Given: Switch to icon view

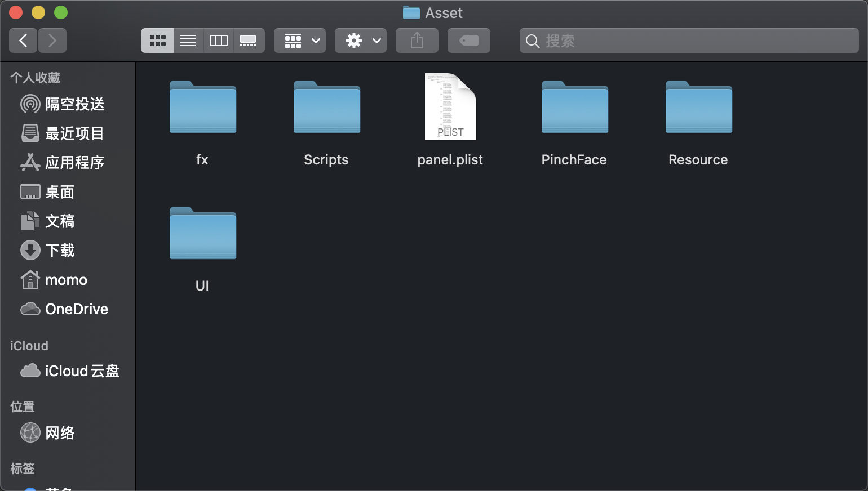Looking at the screenshot, I should tap(157, 41).
